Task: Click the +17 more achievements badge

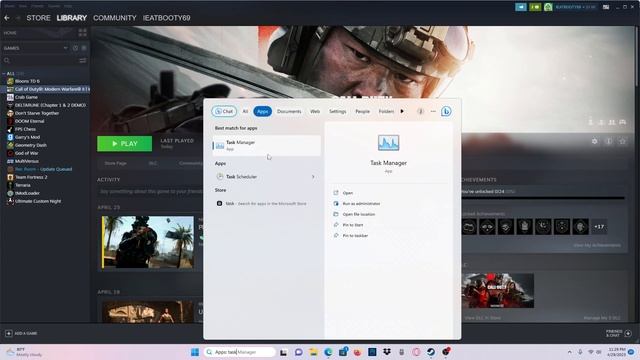Action: [599, 227]
